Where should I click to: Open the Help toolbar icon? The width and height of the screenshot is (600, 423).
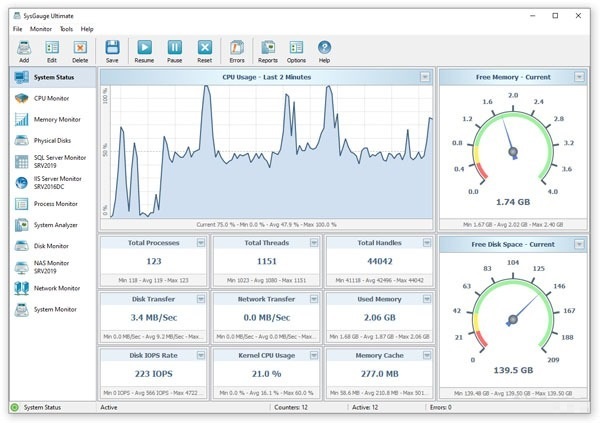point(324,47)
